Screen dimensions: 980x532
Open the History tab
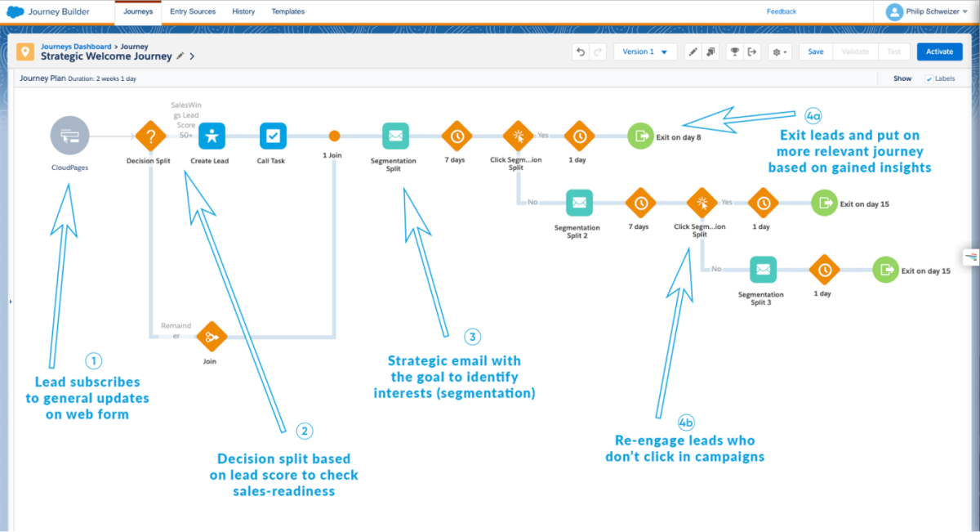tap(243, 11)
